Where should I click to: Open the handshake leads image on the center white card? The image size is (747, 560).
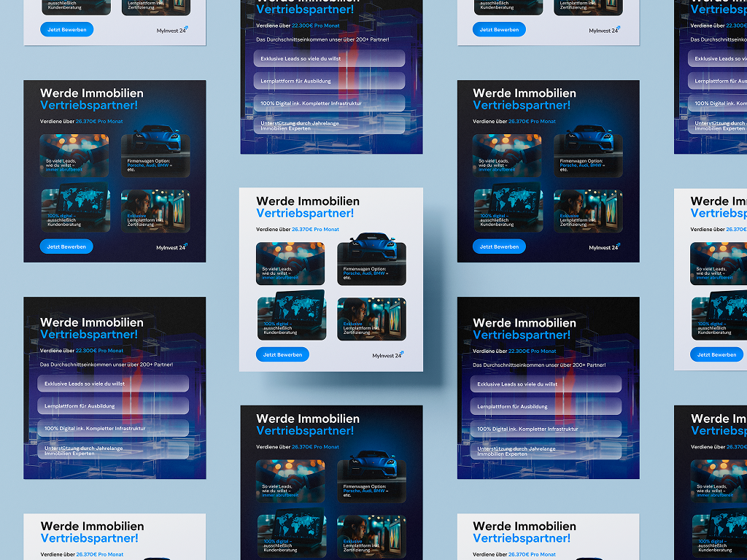pos(290,263)
